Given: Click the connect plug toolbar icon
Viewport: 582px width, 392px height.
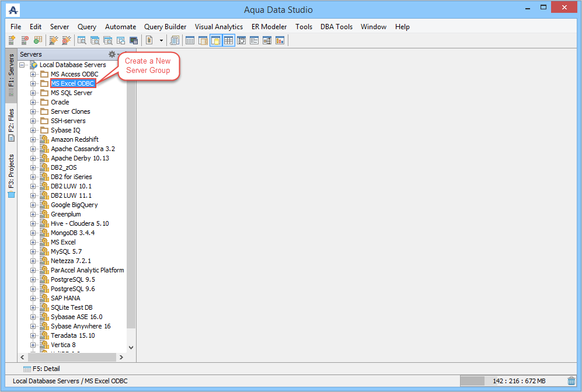Looking at the screenshot, I should click(54, 40).
